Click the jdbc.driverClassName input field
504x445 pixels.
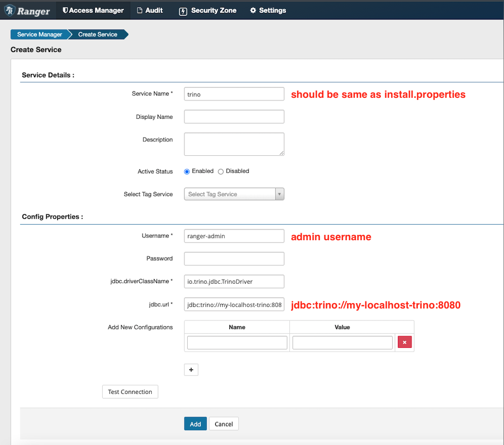pos(234,282)
